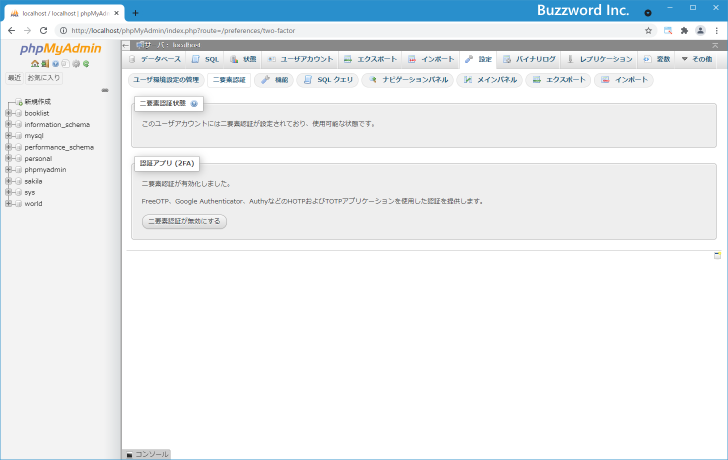
Task: Open the 設定 tab
Action: (x=478, y=59)
